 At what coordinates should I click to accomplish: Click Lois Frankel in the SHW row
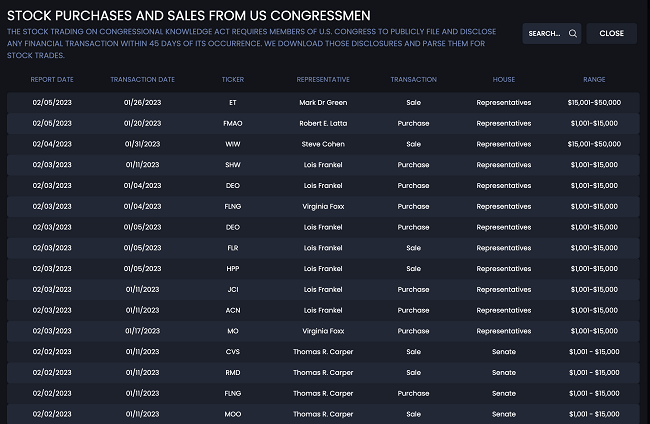point(323,165)
